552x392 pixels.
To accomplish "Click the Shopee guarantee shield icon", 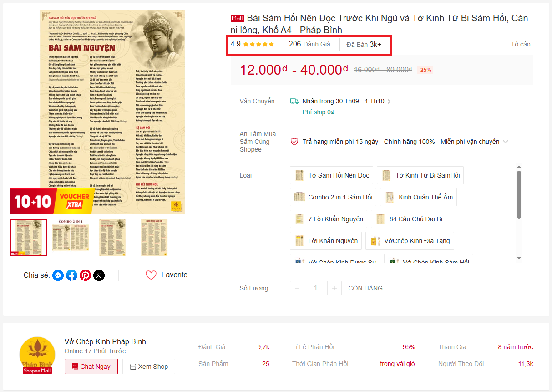I will coord(294,142).
